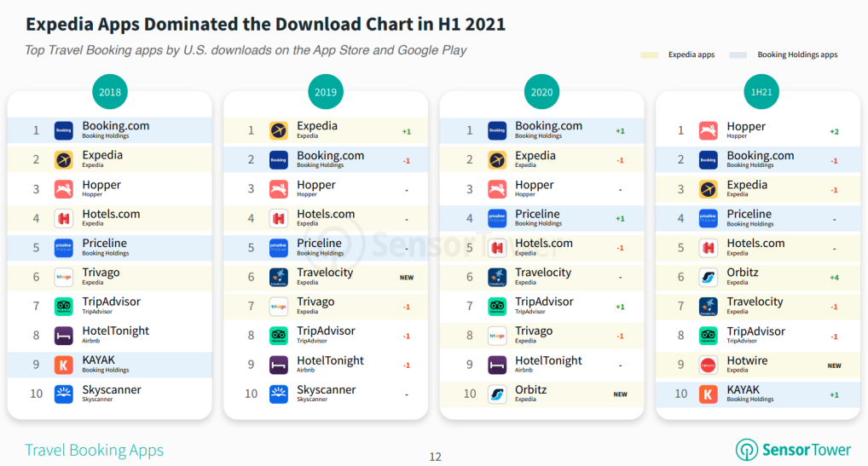Click the subtitle about U.S. downloads
This screenshot has height=466, width=868.
[x=246, y=50]
